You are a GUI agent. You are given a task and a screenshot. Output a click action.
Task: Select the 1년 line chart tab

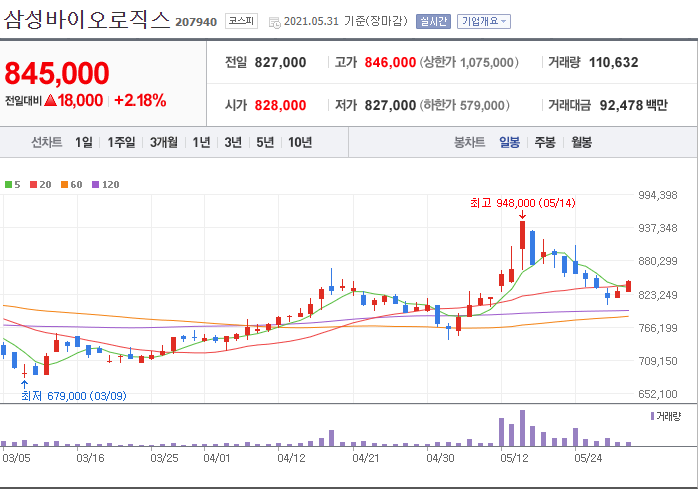coord(201,143)
